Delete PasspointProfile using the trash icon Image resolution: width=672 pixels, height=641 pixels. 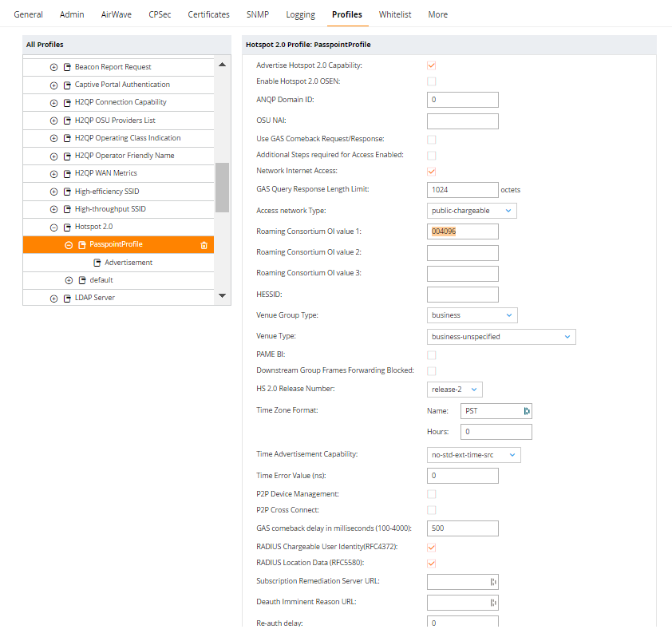tap(204, 245)
